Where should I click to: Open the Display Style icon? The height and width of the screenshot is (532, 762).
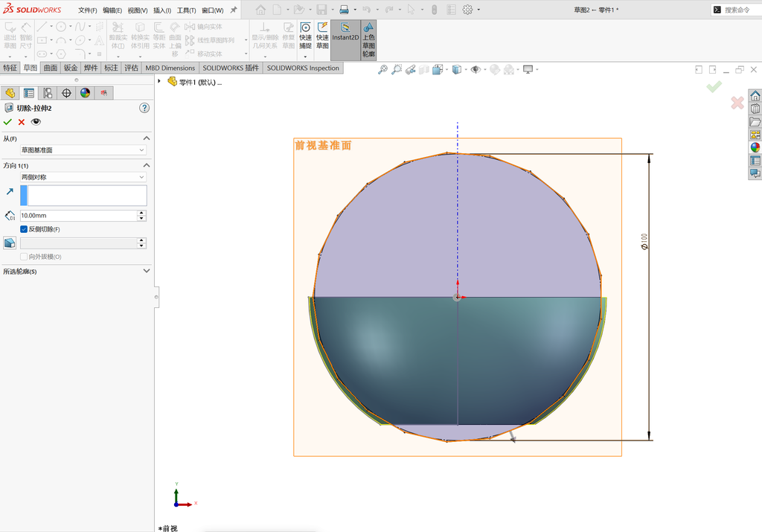(456, 69)
